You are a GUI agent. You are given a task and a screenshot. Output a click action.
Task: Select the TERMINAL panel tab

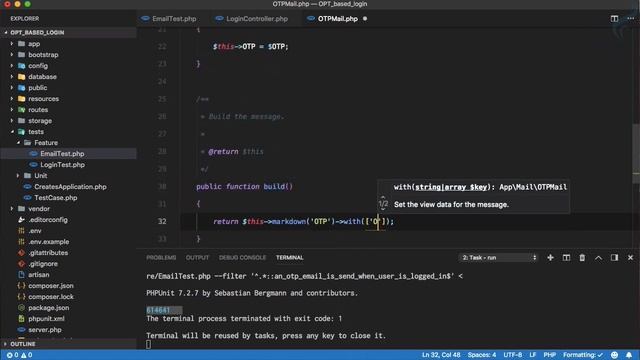289,258
